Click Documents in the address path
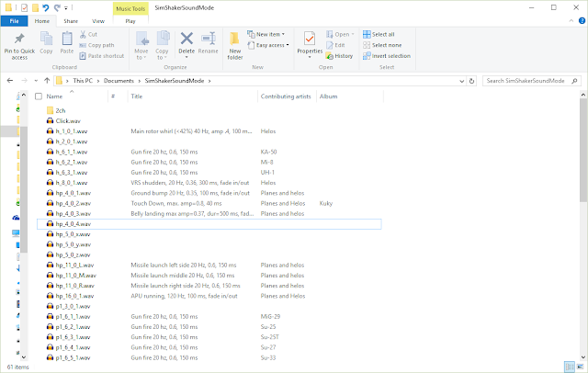This screenshot has width=588, height=373. pyautogui.click(x=119, y=81)
